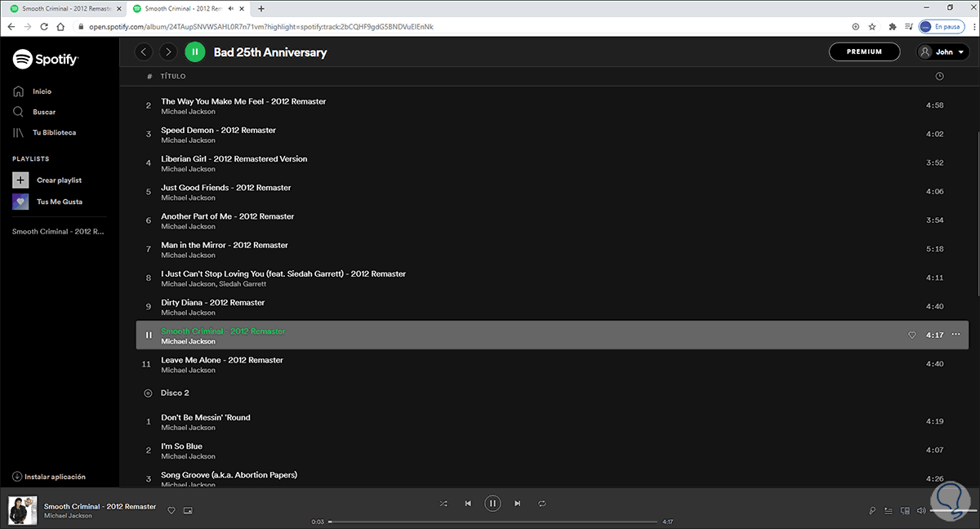Select the Man in the Mirror track
The image size is (980, 529).
click(225, 245)
